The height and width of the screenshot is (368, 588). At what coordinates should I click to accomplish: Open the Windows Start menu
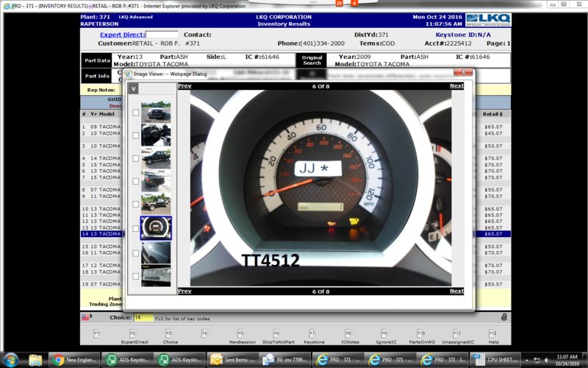tap(10, 360)
